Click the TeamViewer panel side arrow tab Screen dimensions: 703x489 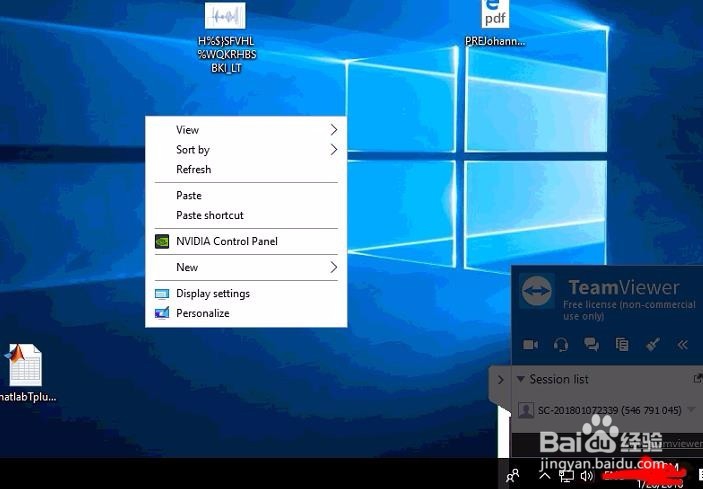(500, 380)
